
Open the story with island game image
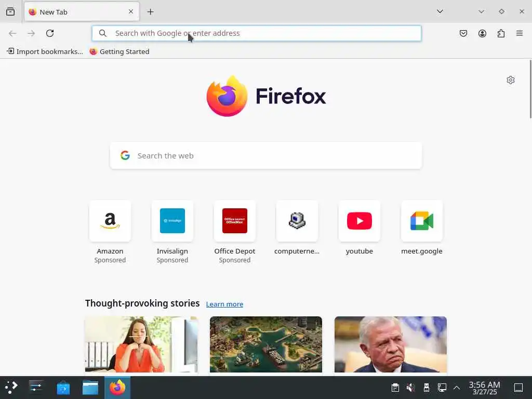pyautogui.click(x=266, y=344)
